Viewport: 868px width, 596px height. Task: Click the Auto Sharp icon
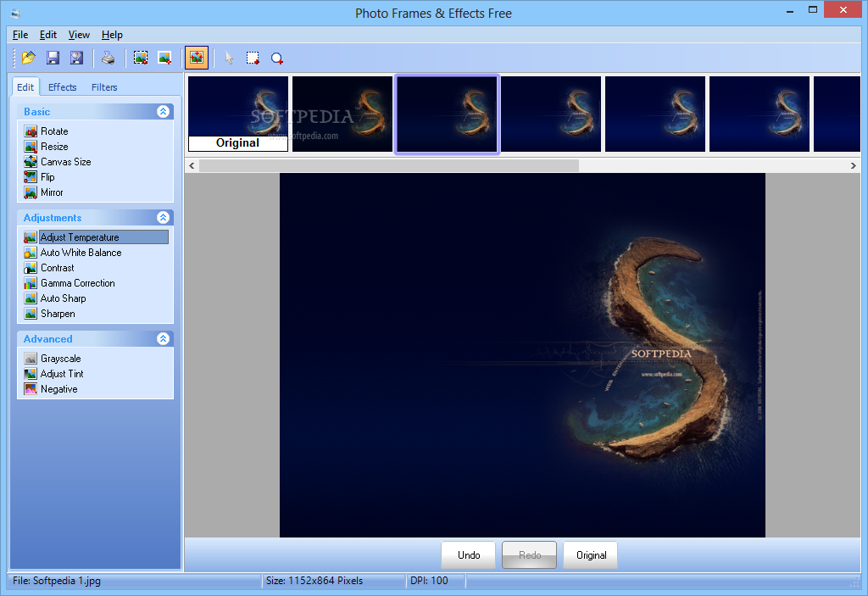tap(31, 298)
